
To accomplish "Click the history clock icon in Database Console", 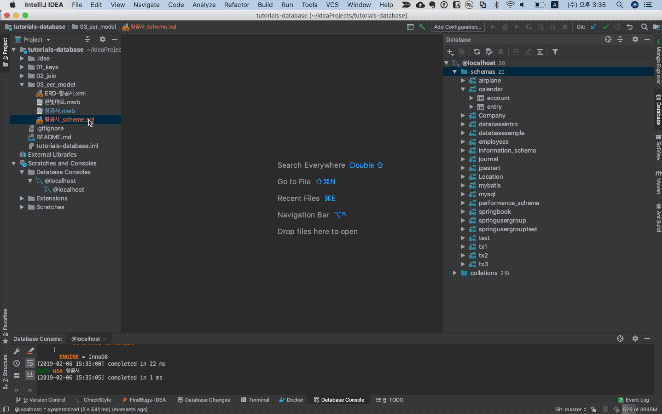I will click(x=17, y=363).
